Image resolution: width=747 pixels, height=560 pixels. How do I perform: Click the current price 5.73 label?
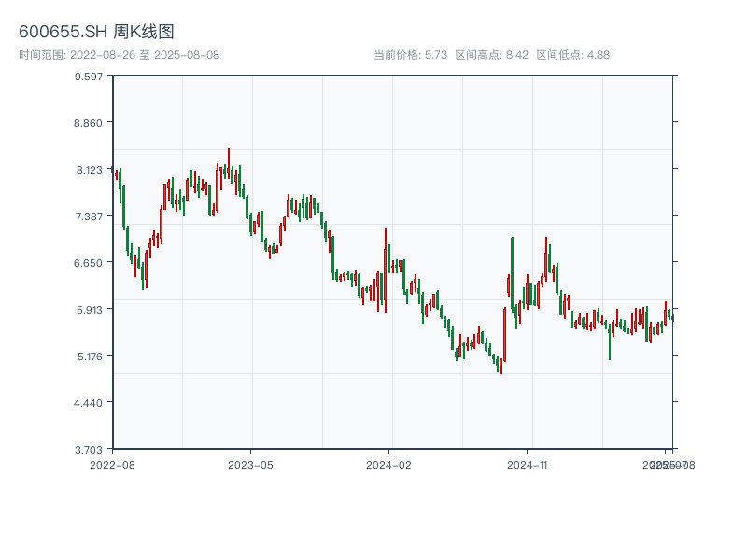coord(411,55)
